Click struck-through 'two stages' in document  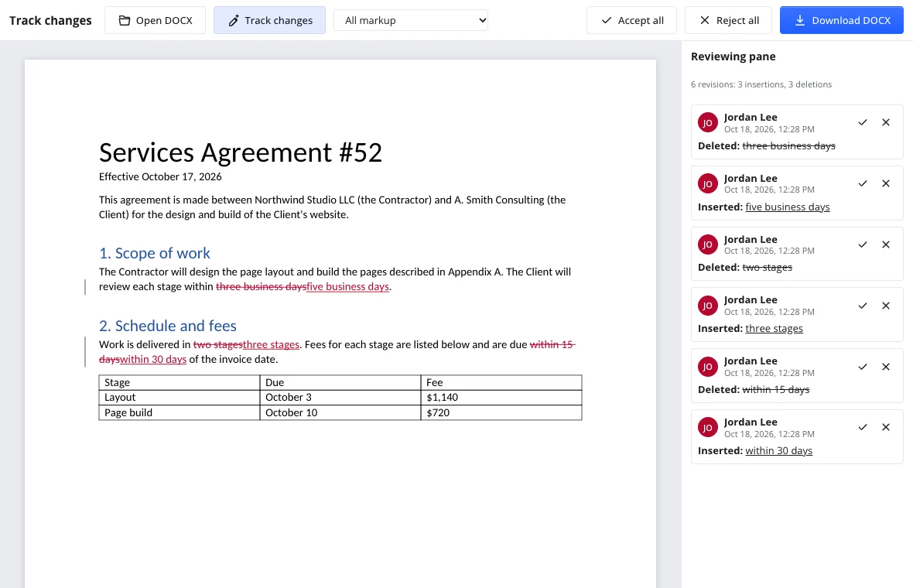(x=217, y=344)
